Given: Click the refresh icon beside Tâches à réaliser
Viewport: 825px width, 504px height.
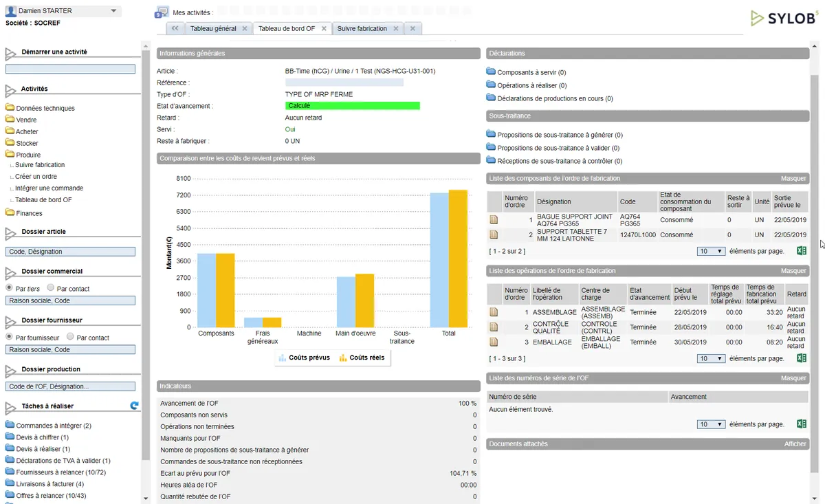Looking at the screenshot, I should coord(135,406).
